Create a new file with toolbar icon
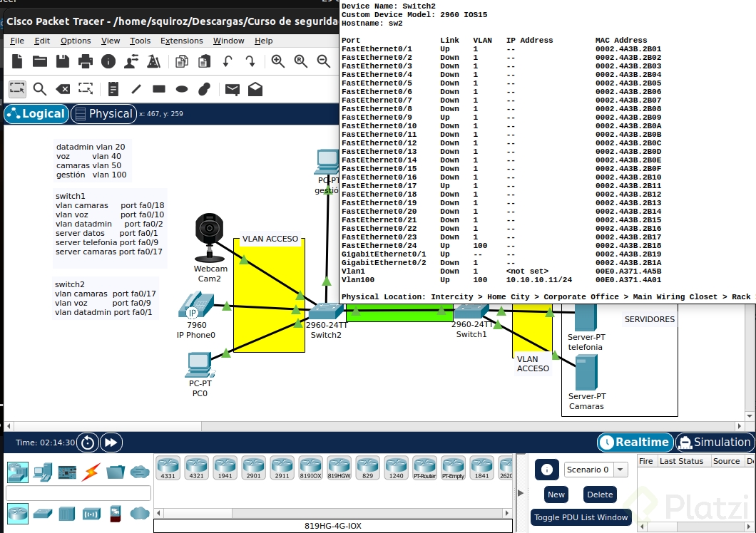This screenshot has width=756, height=533. coord(17,61)
